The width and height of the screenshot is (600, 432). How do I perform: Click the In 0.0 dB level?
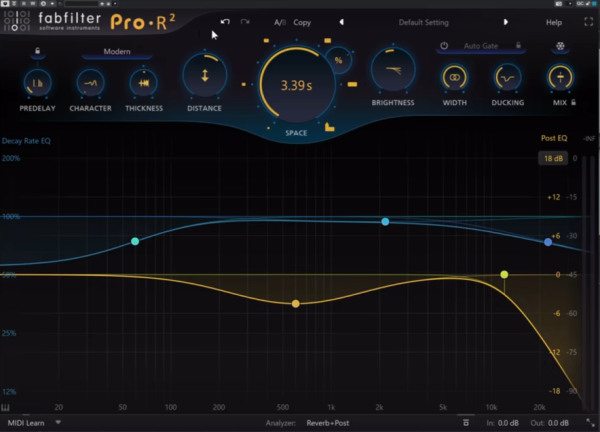click(502, 423)
